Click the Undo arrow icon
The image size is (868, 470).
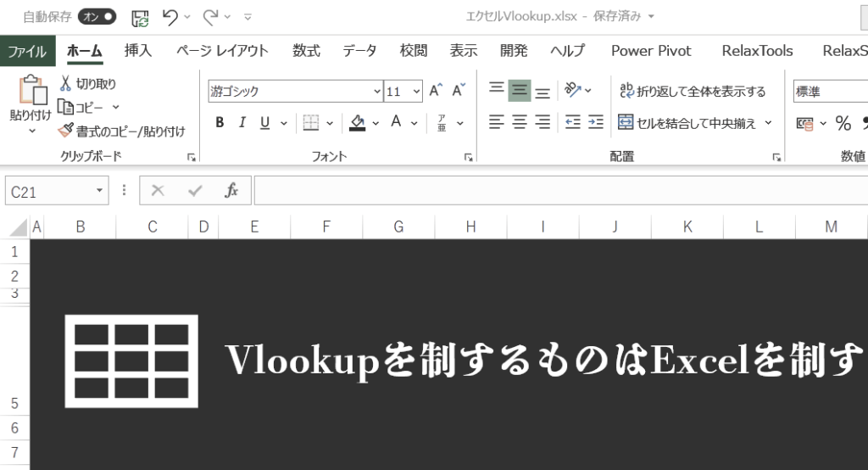click(x=170, y=17)
